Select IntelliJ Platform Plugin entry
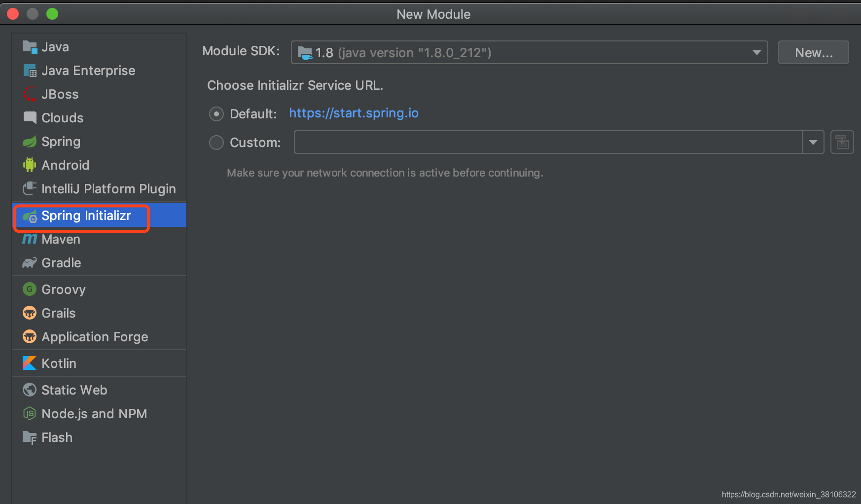Image resolution: width=861 pixels, height=504 pixels. (x=99, y=189)
